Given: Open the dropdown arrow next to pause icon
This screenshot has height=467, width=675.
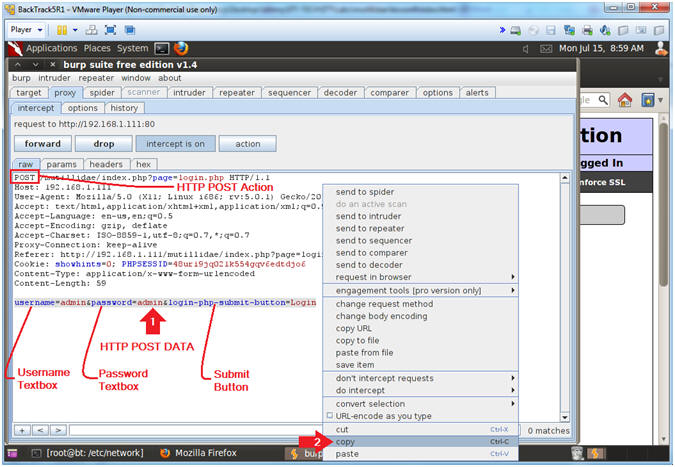Looking at the screenshot, I should click(75, 30).
